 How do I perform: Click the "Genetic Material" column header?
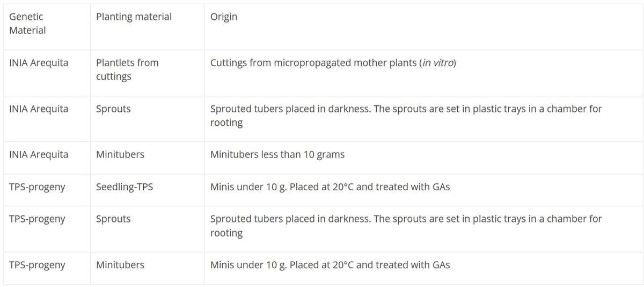[27, 24]
